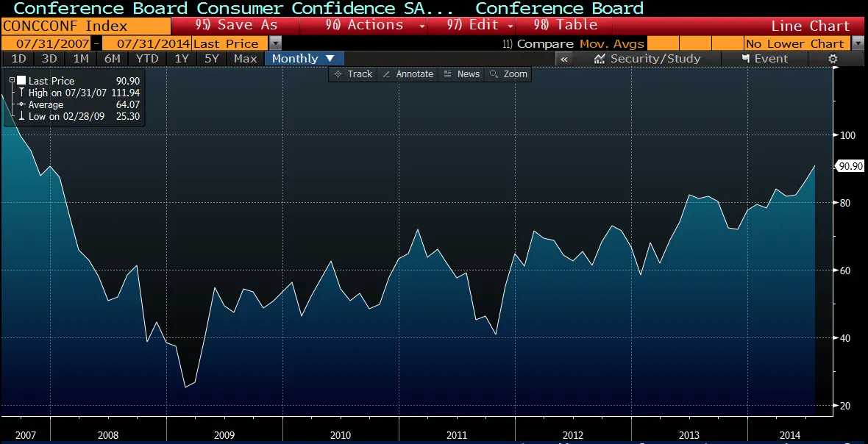Click 11) Compare option
Screen dimensions: 868x444
point(538,43)
